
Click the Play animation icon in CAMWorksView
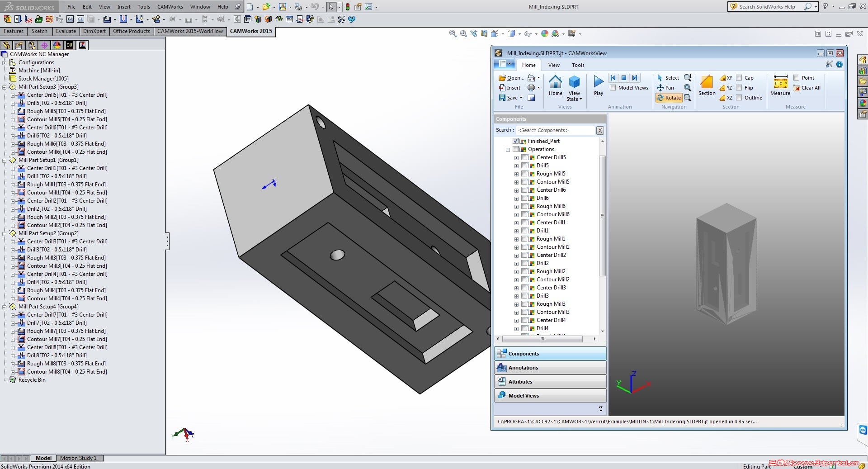599,81
